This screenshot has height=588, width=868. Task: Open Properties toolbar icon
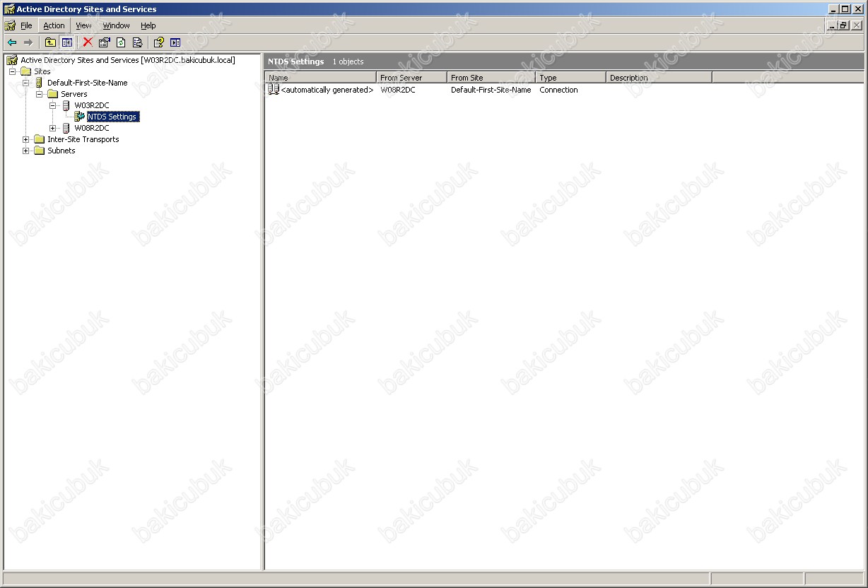(x=105, y=42)
